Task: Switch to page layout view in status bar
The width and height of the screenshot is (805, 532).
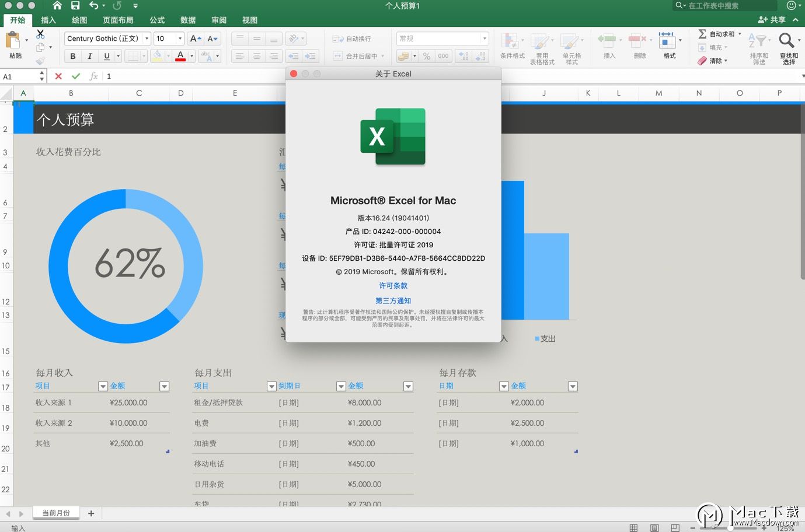Action: (x=654, y=528)
